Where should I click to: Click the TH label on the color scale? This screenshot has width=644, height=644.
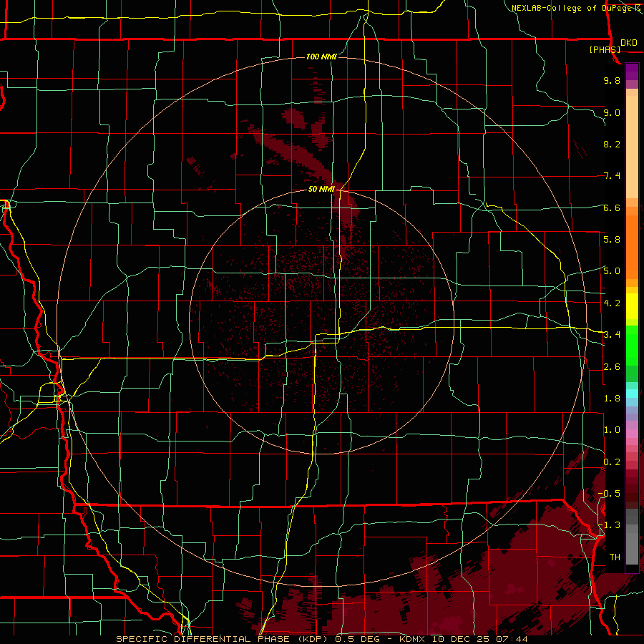(615, 557)
